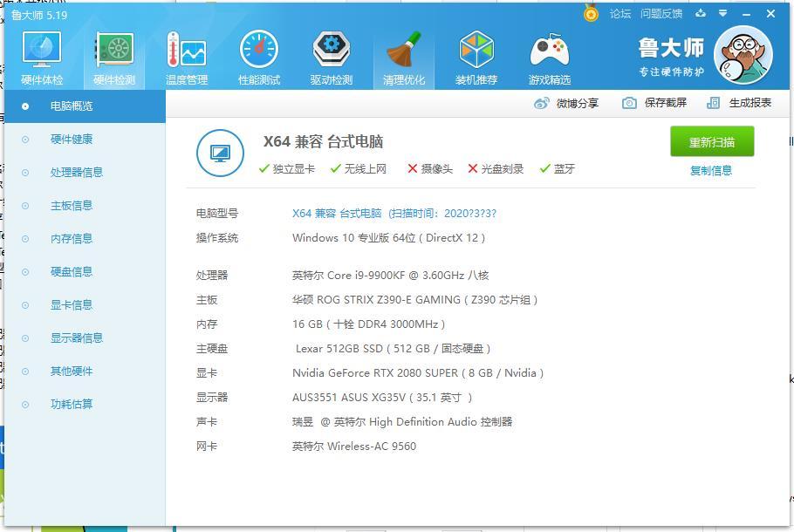The width and height of the screenshot is (794, 532).
Task: Open 游戏精选 game picks
Action: tap(548, 55)
